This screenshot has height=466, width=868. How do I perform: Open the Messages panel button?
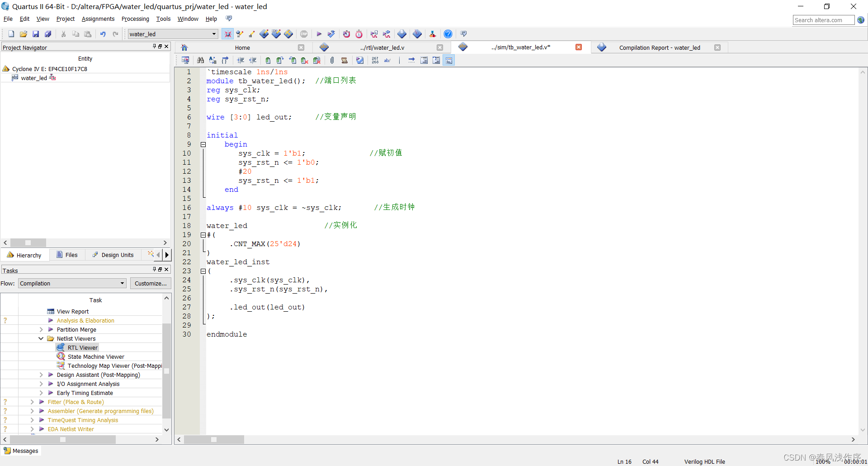[x=21, y=451]
